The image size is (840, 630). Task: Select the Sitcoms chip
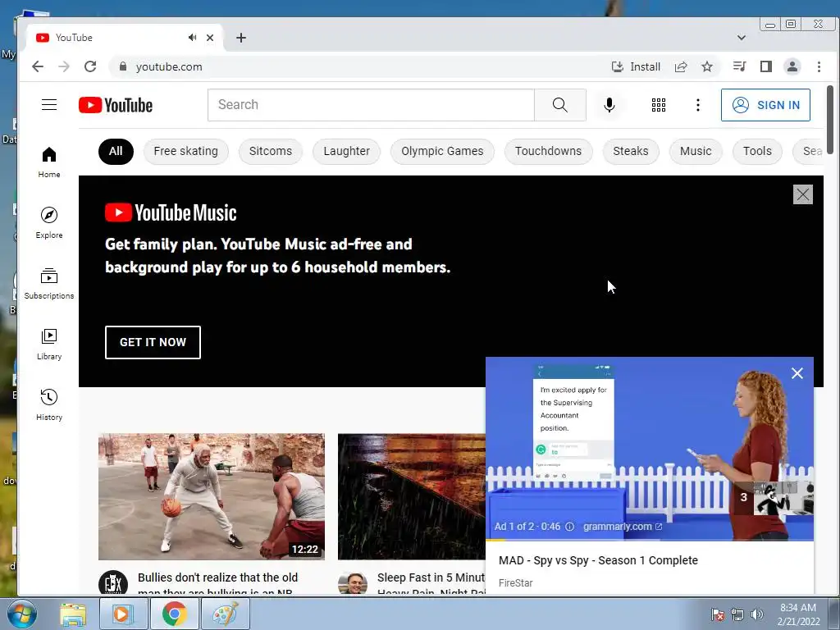point(271,151)
